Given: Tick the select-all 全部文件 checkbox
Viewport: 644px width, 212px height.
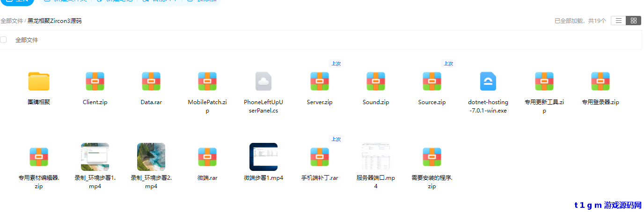Looking at the screenshot, I should pyautogui.click(x=3, y=40).
